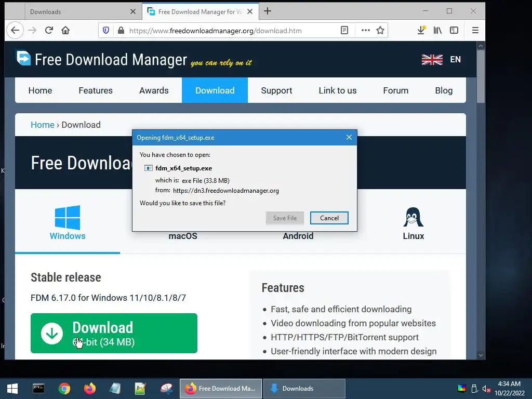Bookmark this page with the star icon

click(380, 31)
